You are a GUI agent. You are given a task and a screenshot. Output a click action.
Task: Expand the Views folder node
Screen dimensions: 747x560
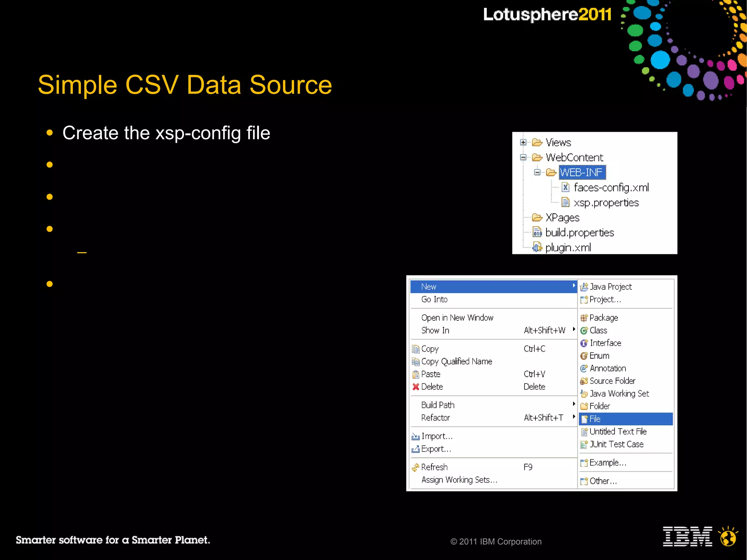523,142
